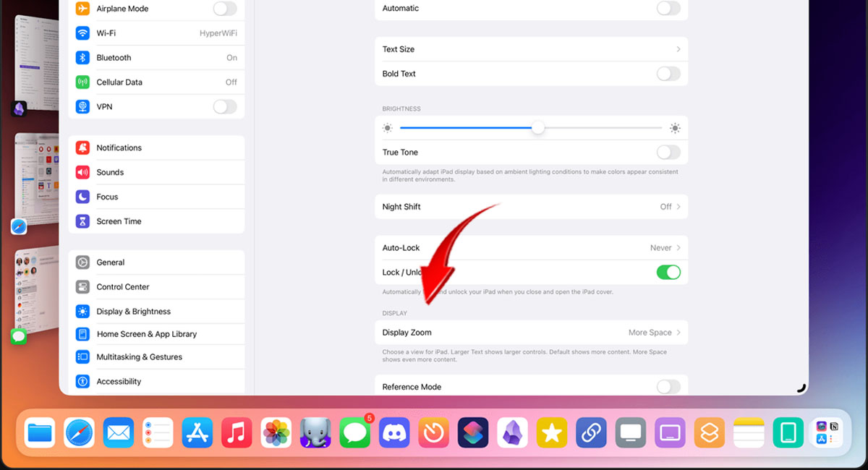Enable the Bold Text toggle

668,73
